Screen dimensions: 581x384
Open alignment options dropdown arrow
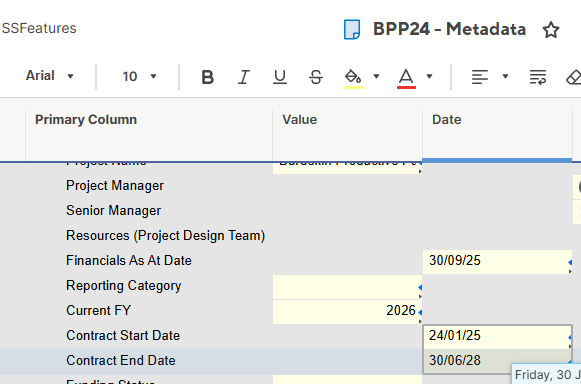pos(505,76)
